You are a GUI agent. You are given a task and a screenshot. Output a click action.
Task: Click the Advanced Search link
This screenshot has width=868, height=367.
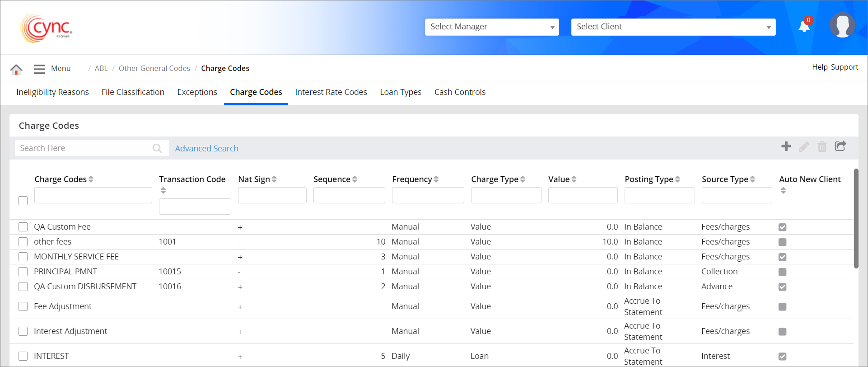206,149
